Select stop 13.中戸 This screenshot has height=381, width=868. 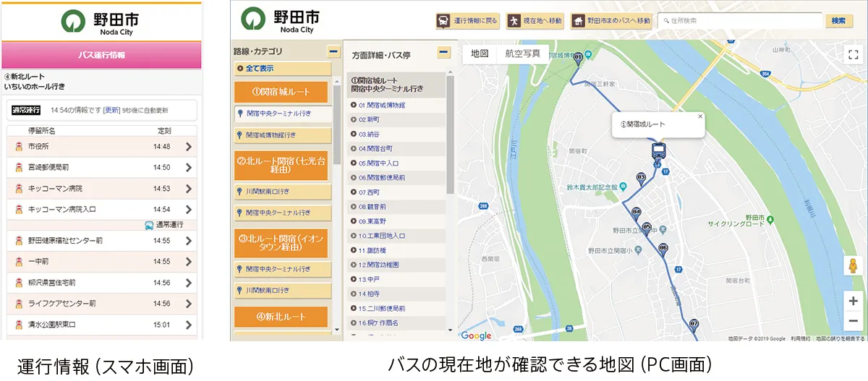(x=396, y=279)
